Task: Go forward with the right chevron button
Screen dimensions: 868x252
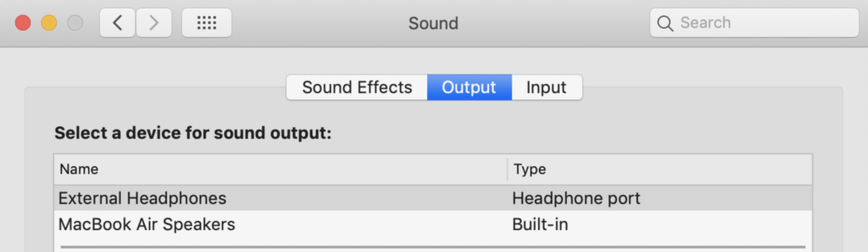Action: click(154, 23)
